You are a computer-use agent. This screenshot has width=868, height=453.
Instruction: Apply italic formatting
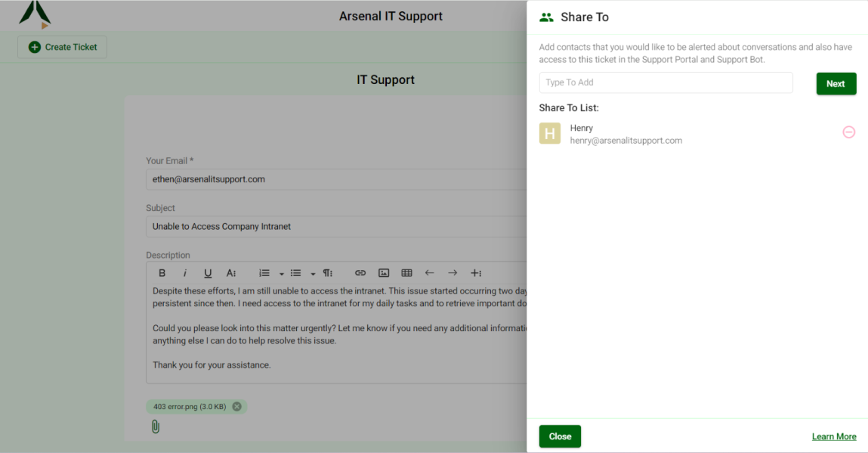[185, 273]
